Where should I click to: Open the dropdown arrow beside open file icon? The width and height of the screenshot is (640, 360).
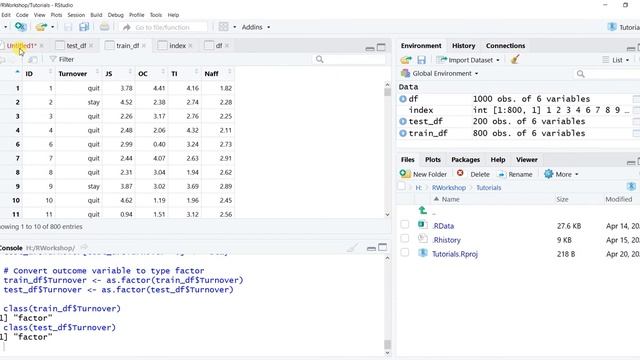[x=52, y=27]
